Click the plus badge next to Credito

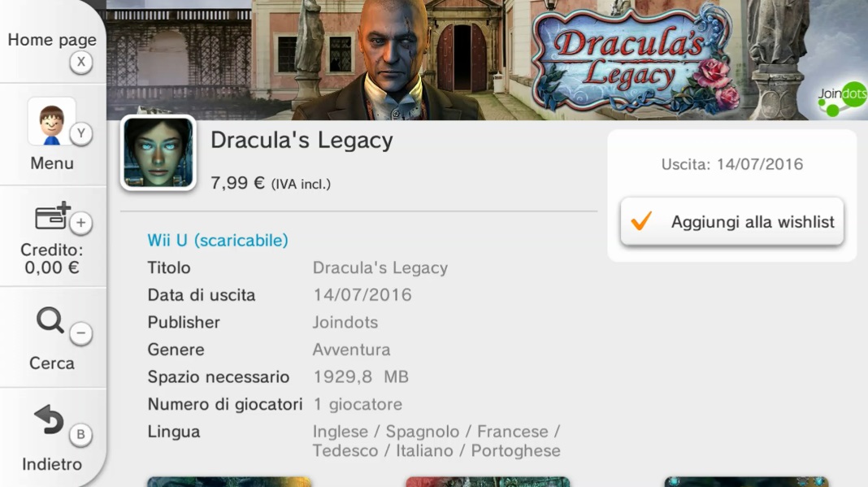pos(80,223)
